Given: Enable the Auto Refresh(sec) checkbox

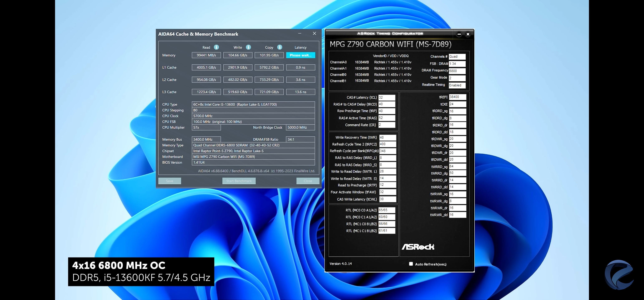Looking at the screenshot, I should point(411,264).
